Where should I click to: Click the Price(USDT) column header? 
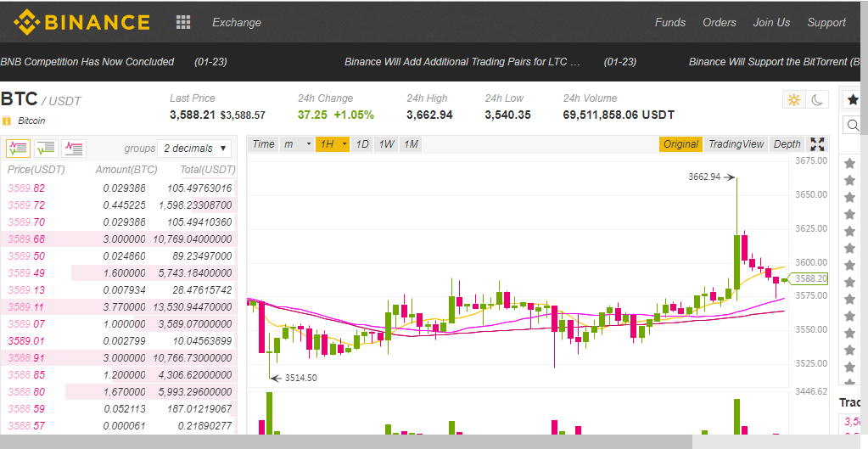click(36, 170)
